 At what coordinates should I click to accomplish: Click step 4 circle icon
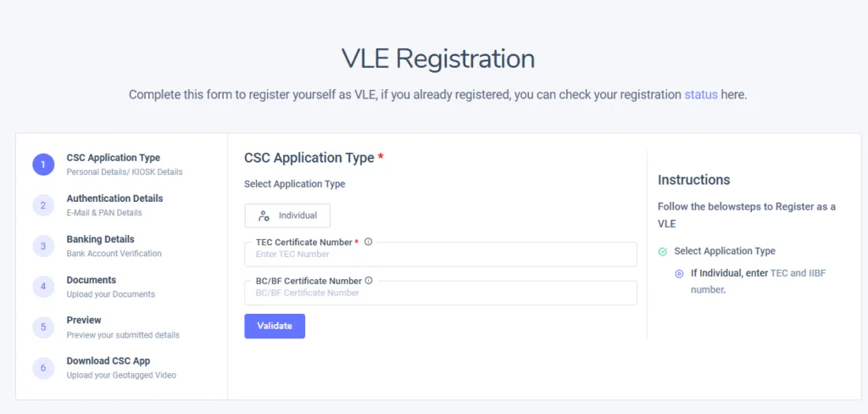43,287
